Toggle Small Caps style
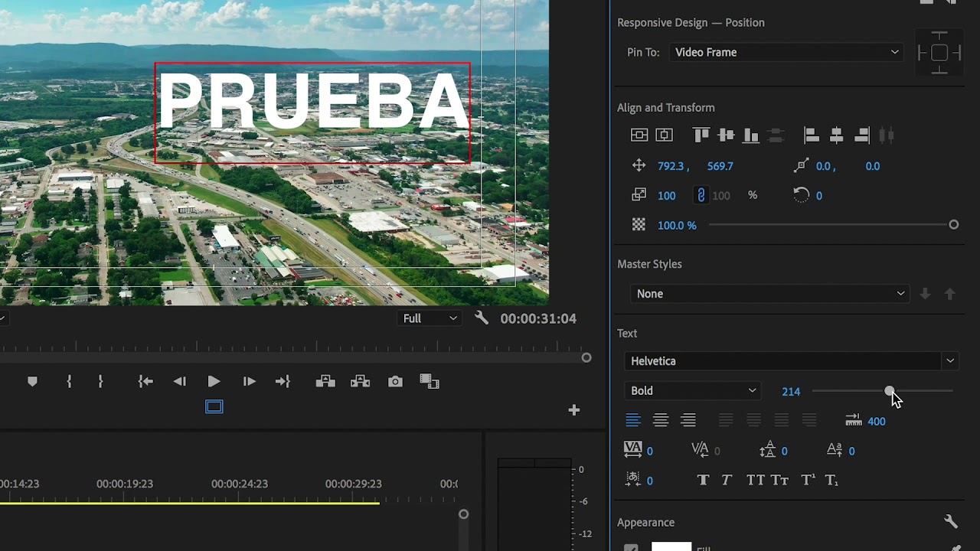 coord(779,480)
